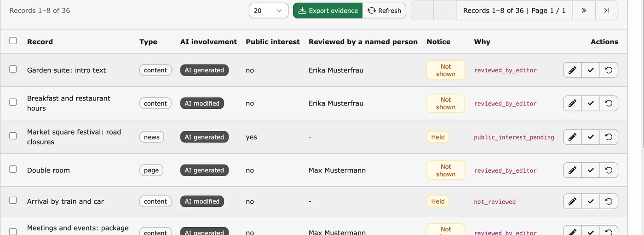The image size is (644, 235).
Task: Click the AI involvement column header
Action: pyautogui.click(x=208, y=41)
